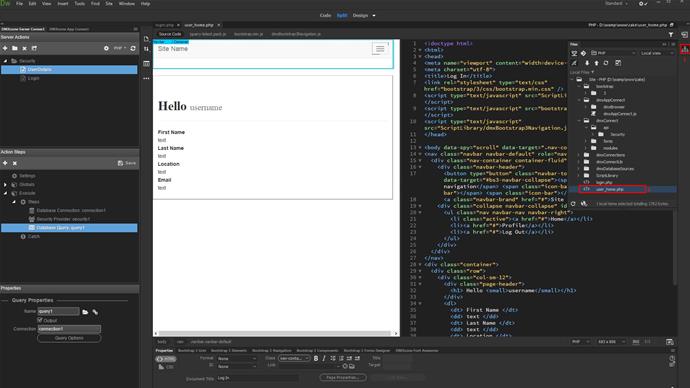Add a new server action with plus icon
The width and height of the screenshot is (690, 388).
pyautogui.click(x=5, y=48)
